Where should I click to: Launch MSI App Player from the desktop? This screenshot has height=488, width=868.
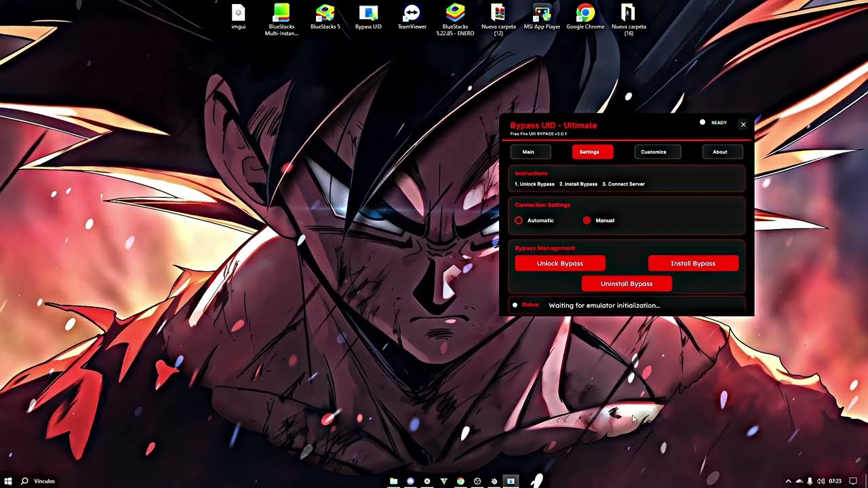(x=542, y=17)
